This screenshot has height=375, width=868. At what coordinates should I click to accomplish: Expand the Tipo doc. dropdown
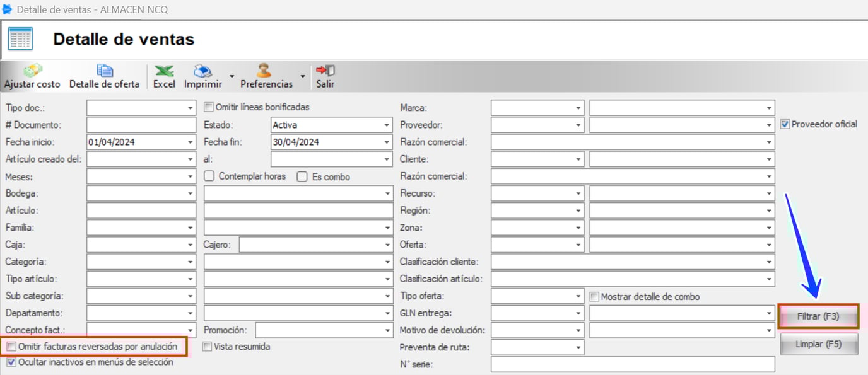pyautogui.click(x=191, y=108)
